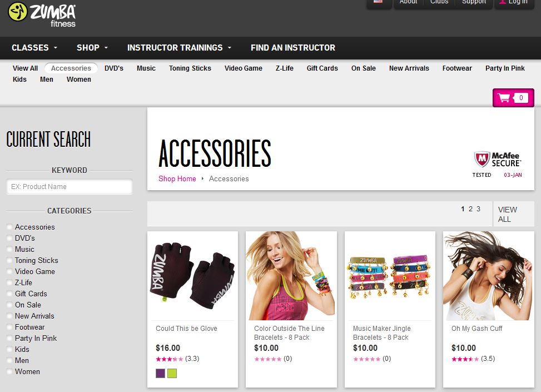This screenshot has height=392, width=541.
Task: Click the About link in header
Action: (408, 2)
